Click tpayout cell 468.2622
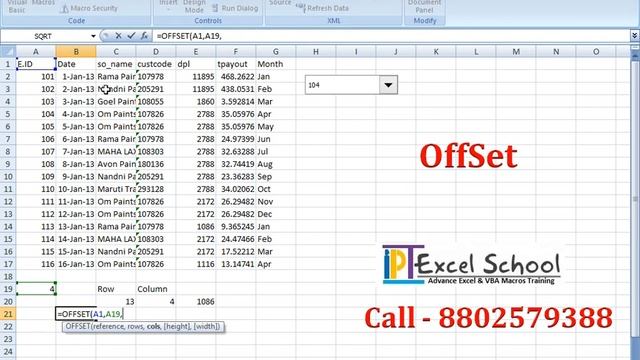The height and width of the screenshot is (360, 640). (236, 76)
